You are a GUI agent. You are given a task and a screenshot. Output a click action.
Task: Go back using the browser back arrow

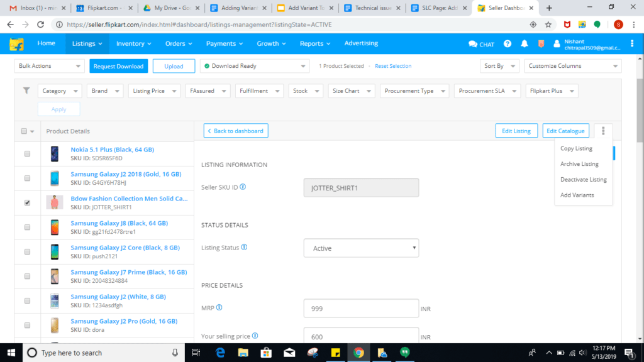(x=10, y=25)
